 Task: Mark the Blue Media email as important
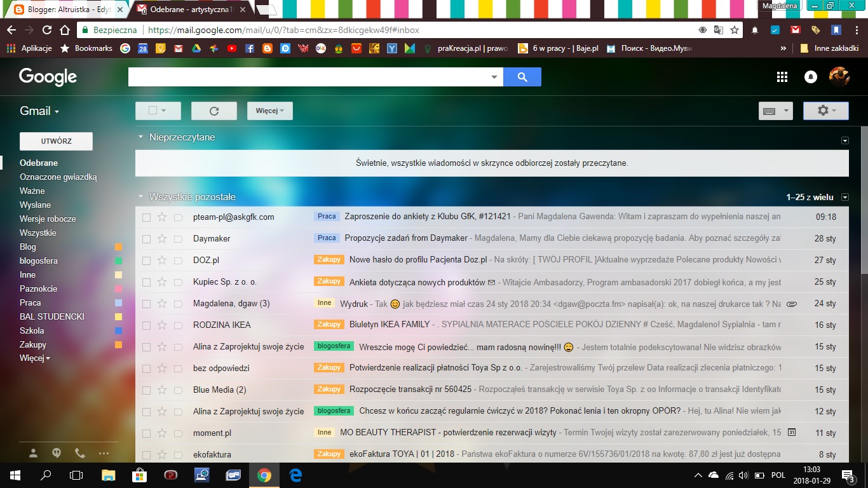coord(179,390)
